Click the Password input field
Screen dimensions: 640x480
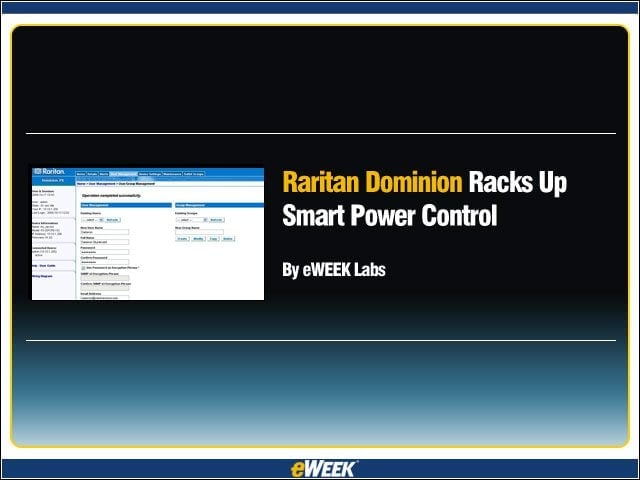coord(104,252)
